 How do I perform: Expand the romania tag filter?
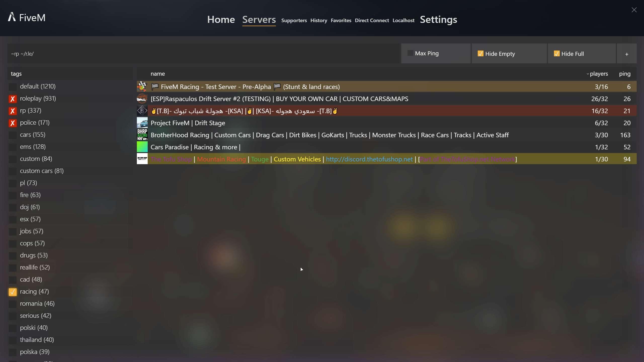[37, 303]
